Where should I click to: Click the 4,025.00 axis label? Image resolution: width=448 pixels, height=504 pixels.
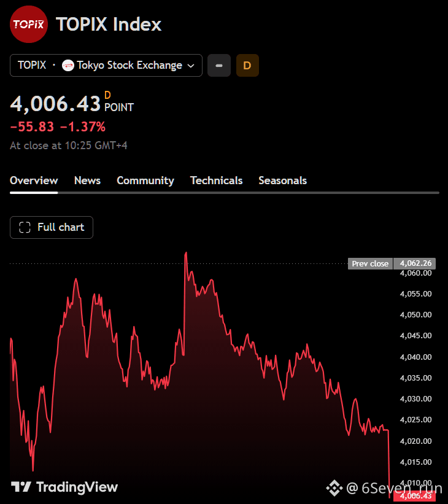[415, 419]
